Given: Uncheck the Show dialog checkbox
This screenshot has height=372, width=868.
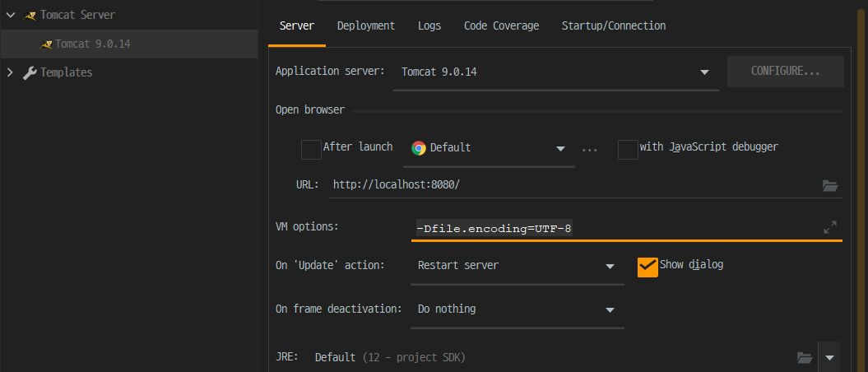Looking at the screenshot, I should [648, 267].
